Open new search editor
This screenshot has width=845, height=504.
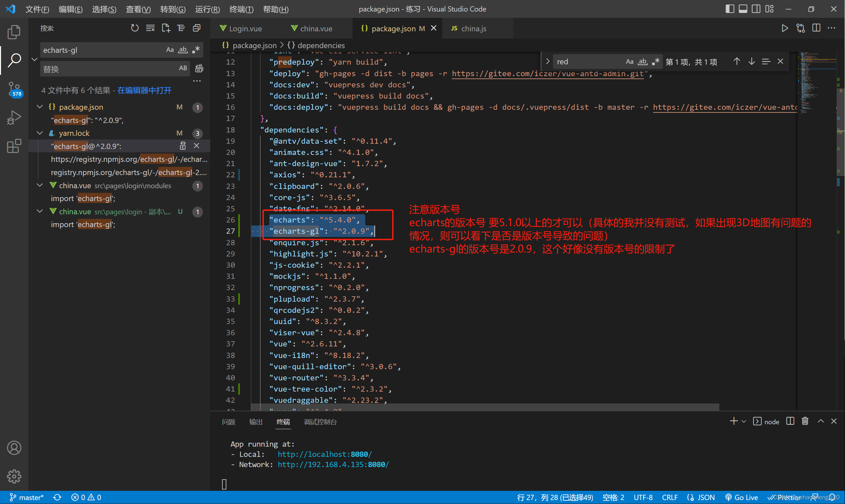point(166,28)
